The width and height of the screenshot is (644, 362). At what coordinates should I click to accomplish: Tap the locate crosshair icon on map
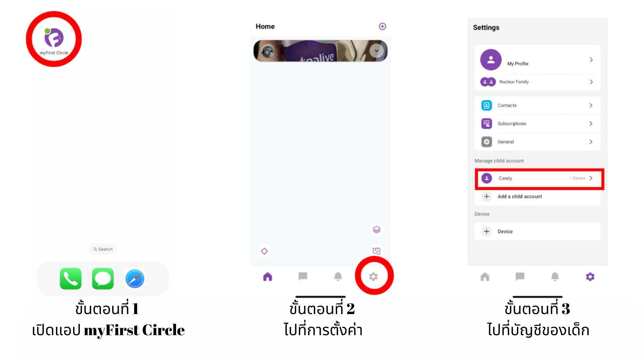tap(264, 251)
